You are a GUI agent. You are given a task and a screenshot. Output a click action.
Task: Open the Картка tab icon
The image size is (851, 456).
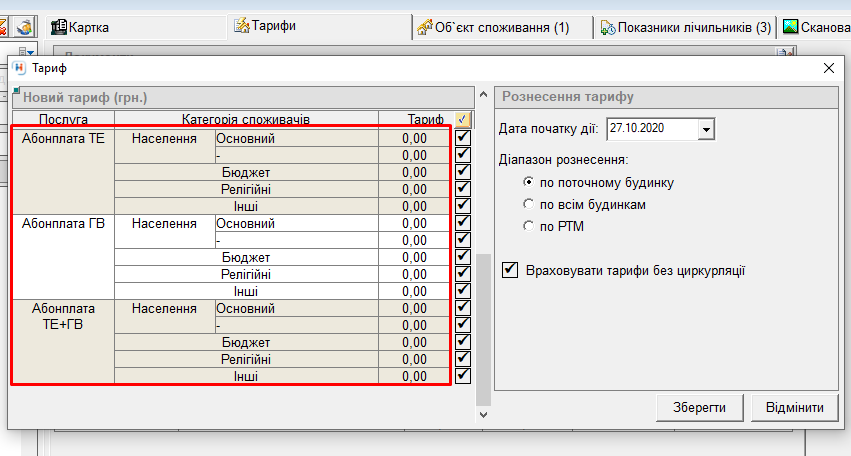58,27
